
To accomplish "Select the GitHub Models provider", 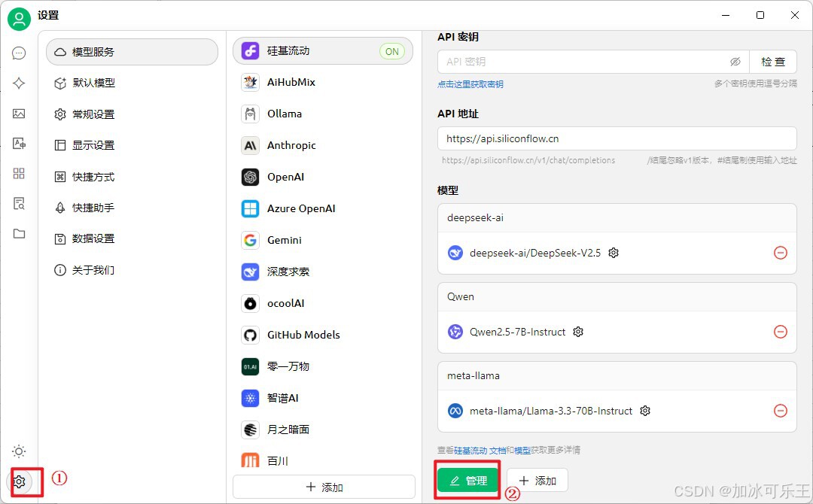I will click(x=323, y=335).
